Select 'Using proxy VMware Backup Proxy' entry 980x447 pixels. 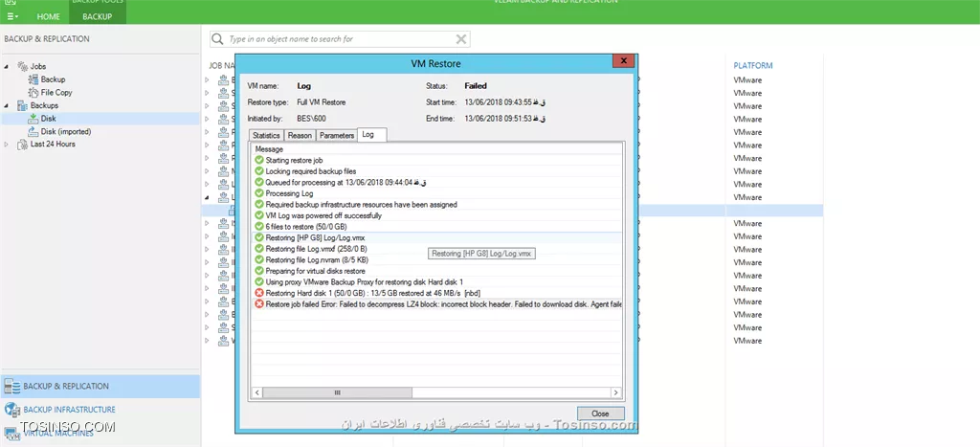(365, 282)
